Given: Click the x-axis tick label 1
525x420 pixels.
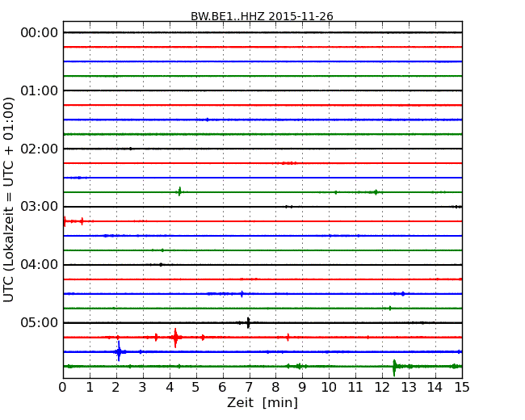Looking at the screenshot, I should coord(90,388).
